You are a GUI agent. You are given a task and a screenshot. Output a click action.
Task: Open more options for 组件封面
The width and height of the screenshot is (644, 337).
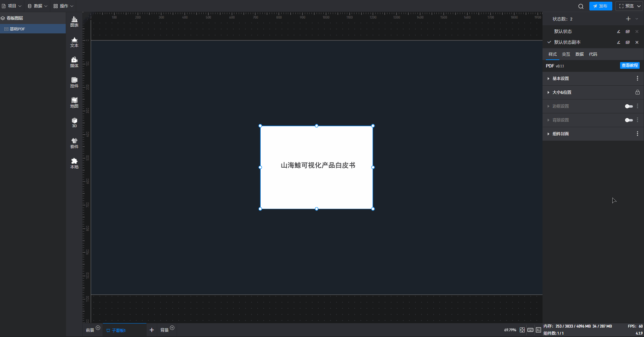click(x=637, y=134)
